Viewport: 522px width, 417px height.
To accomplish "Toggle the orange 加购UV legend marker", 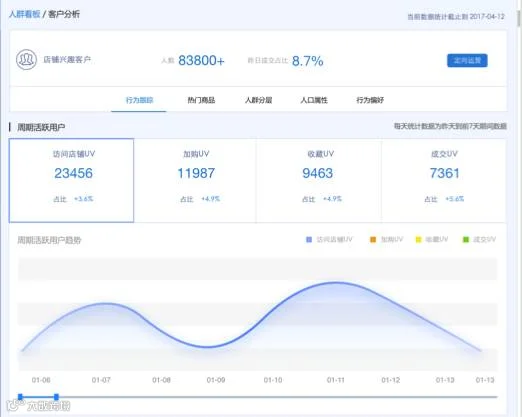I will [373, 240].
